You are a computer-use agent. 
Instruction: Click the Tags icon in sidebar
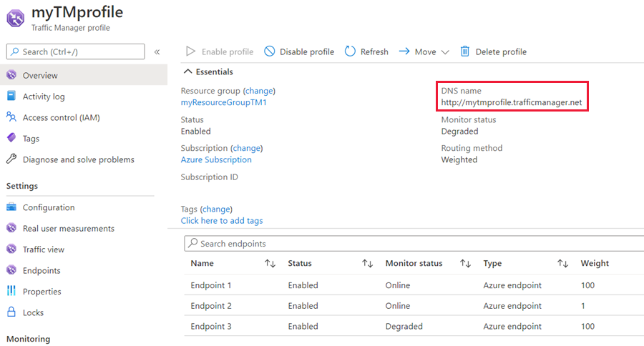tap(11, 139)
